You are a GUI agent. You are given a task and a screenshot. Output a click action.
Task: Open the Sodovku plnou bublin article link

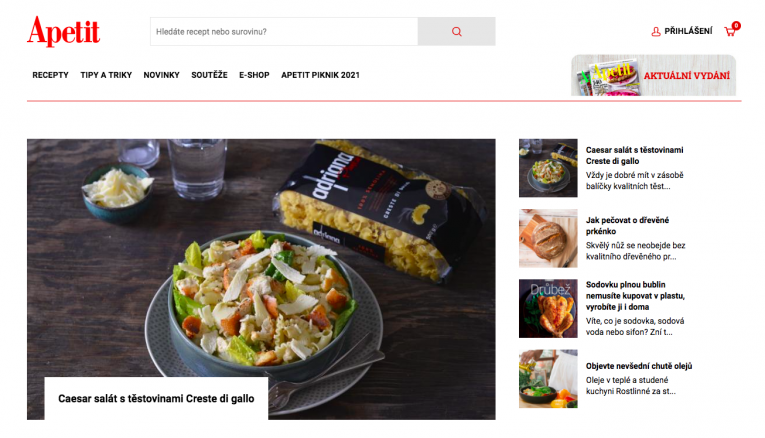point(635,296)
